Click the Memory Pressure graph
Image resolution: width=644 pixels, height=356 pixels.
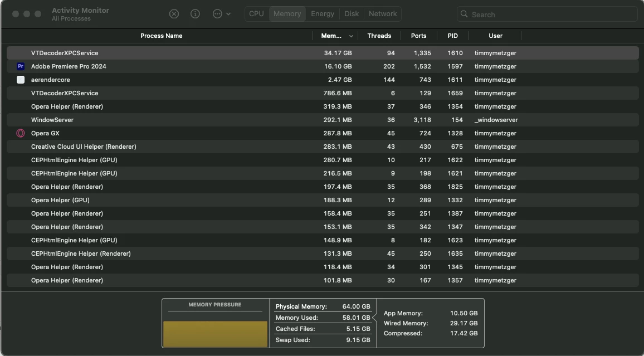pos(215,334)
